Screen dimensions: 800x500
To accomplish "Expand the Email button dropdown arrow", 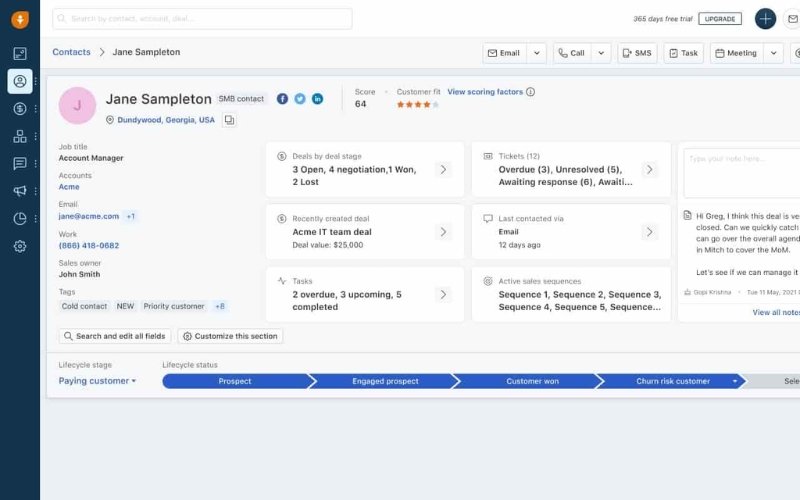I will coord(537,53).
